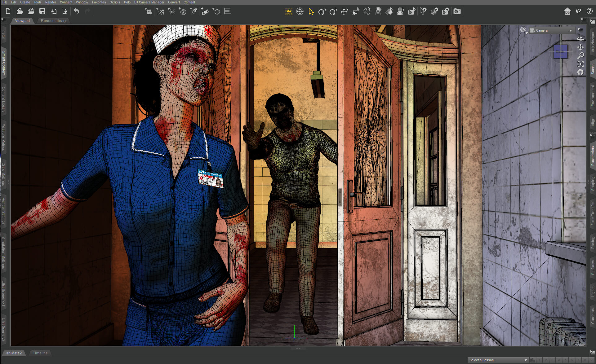Click the Export file icon
Screen dimensions: 596x364
click(x=65, y=11)
